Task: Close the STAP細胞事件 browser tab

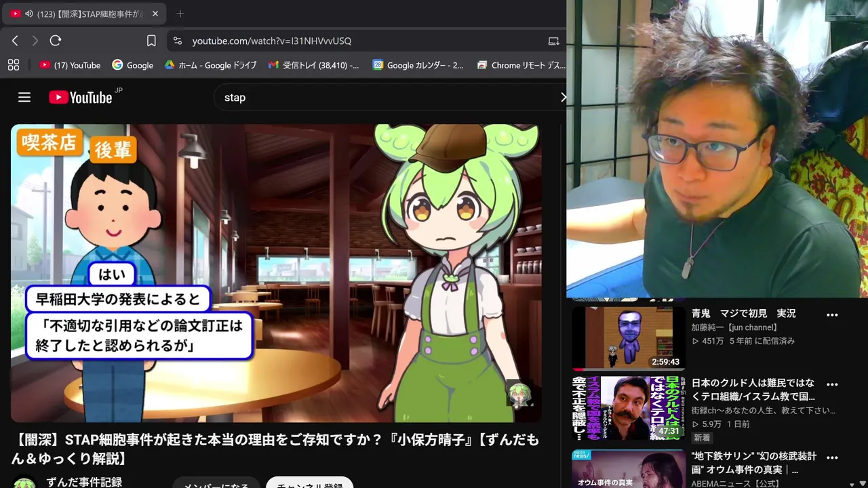Action: coord(155,14)
